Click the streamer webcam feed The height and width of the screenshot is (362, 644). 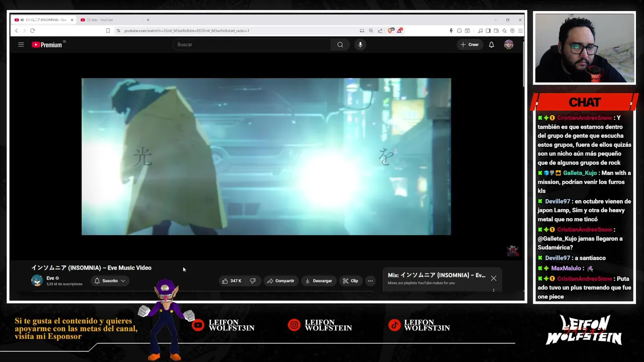pos(584,48)
